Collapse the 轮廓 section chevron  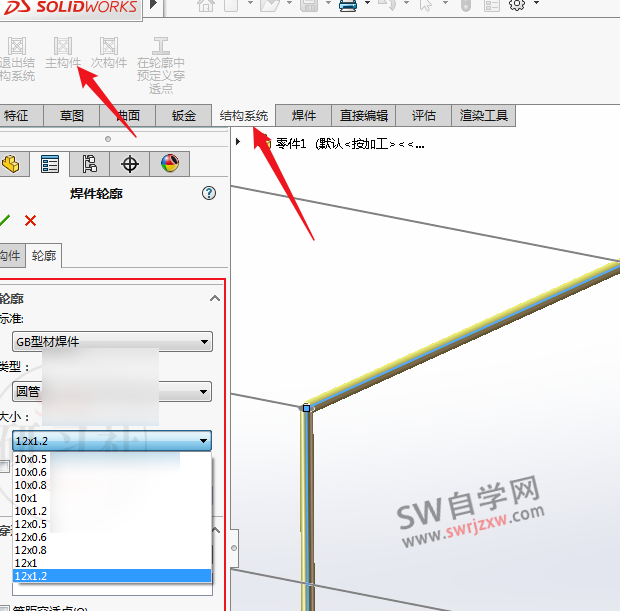point(215,298)
